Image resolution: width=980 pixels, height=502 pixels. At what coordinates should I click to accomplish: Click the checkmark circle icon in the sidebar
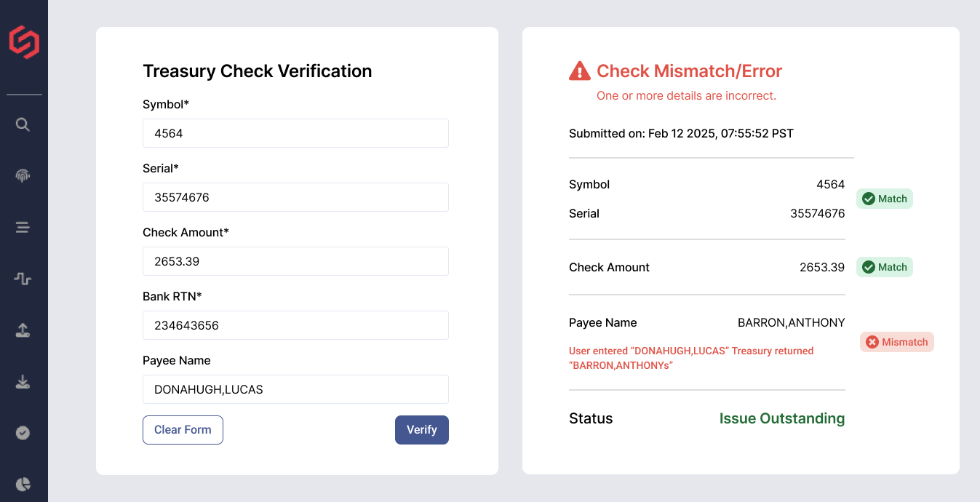23,432
